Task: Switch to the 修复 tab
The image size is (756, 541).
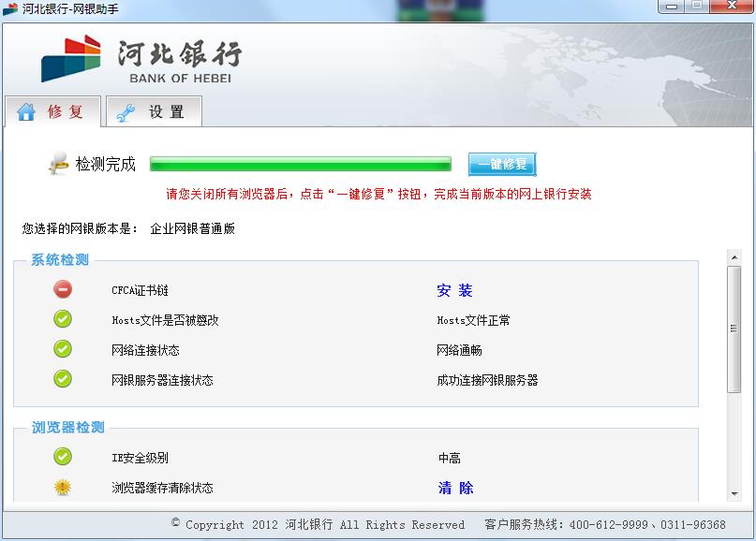Action: [x=52, y=111]
